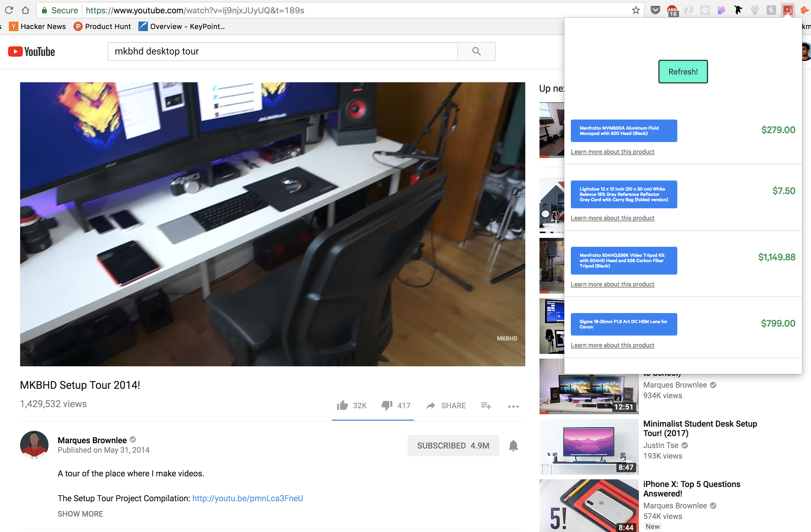Open the Product Hunt bookmark
This screenshot has height=532, width=811.
[102, 26]
